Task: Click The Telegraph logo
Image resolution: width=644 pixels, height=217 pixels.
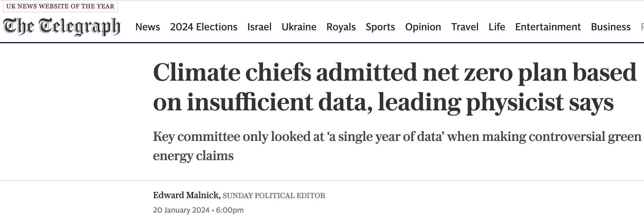Action: pyautogui.click(x=62, y=27)
